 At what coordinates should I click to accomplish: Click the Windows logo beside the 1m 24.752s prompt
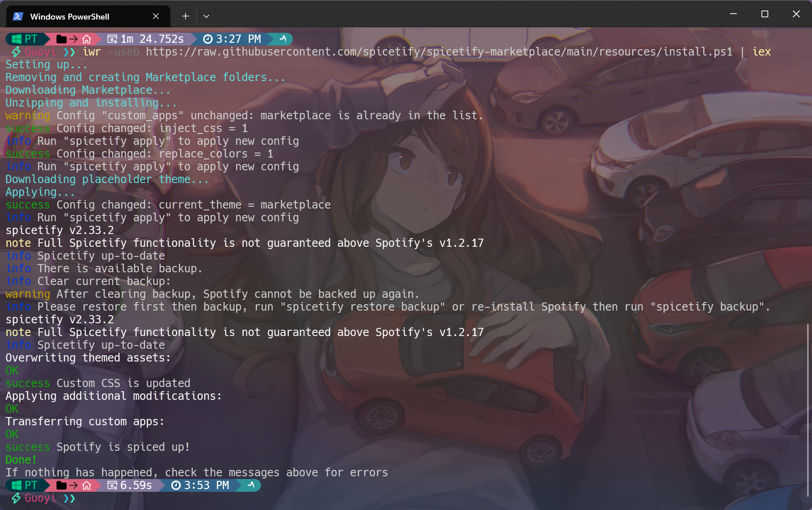16,39
